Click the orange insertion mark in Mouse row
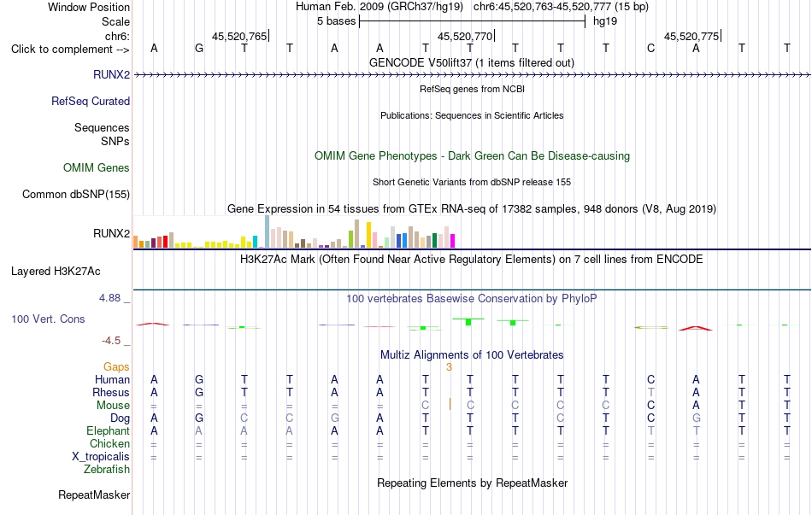The height and width of the screenshot is (515, 812). (450, 404)
